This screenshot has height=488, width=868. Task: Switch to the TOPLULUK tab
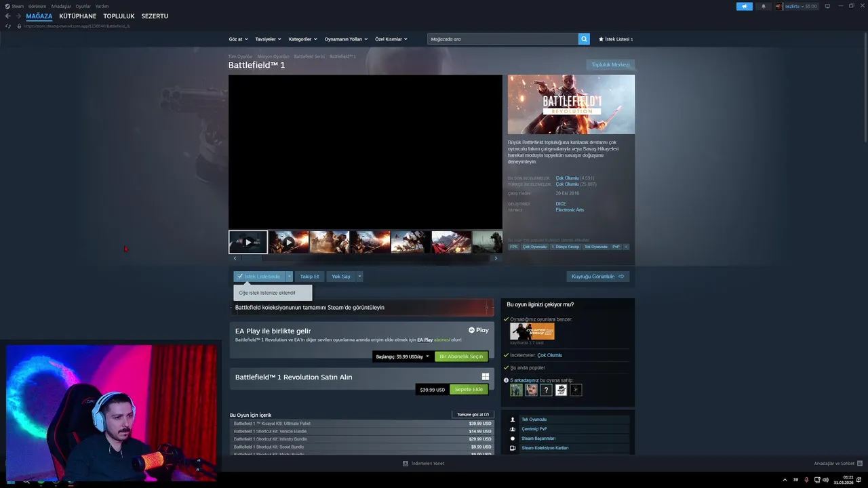point(119,16)
